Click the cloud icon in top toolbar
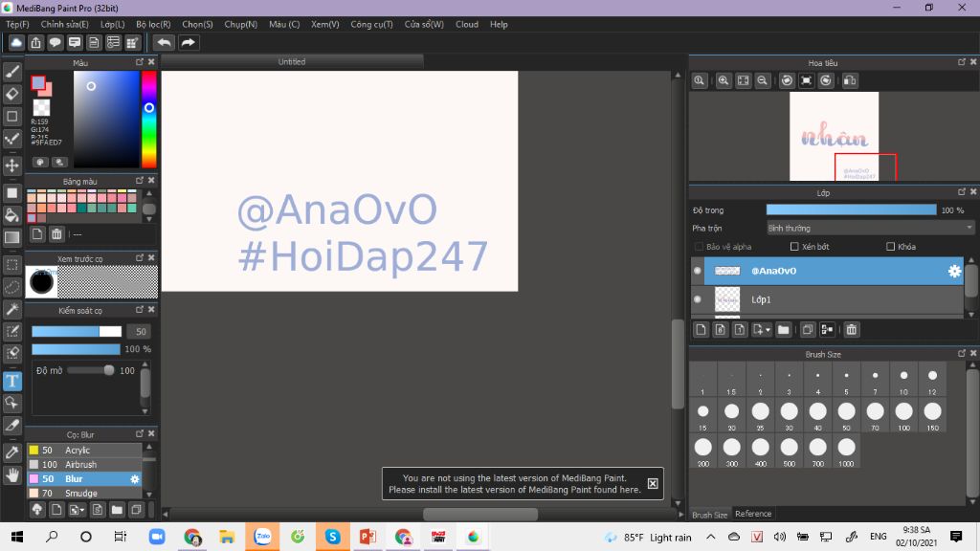The height and width of the screenshot is (551, 980). click(x=16, y=42)
